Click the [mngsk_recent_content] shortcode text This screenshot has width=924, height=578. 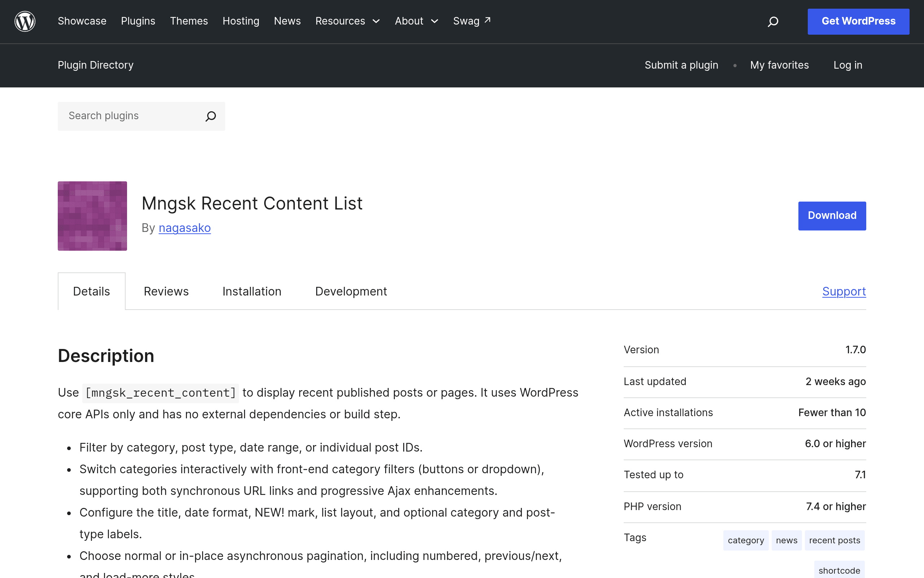point(161,393)
